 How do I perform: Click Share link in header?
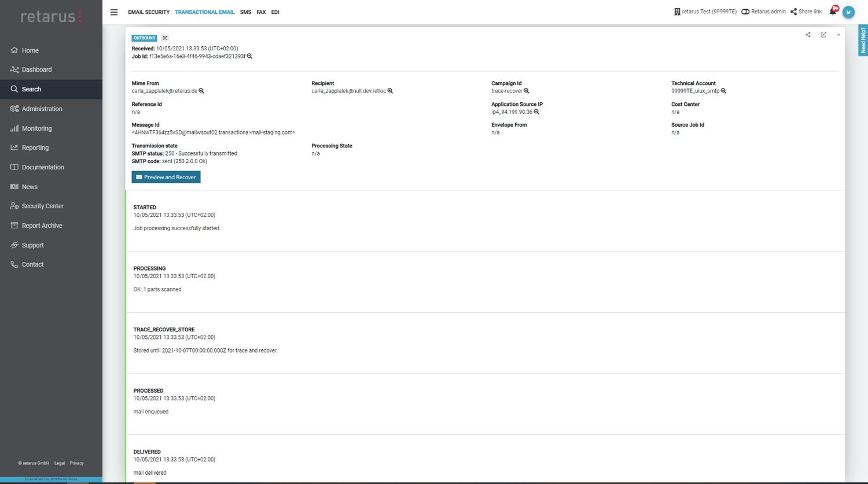pos(806,12)
